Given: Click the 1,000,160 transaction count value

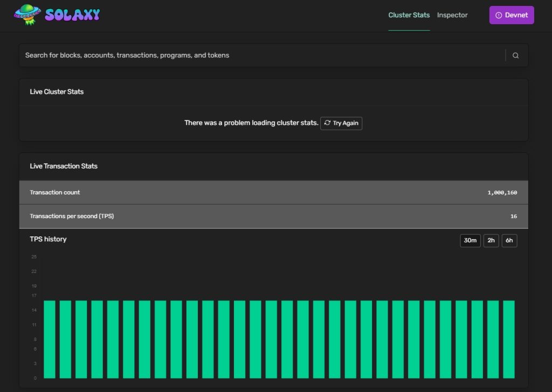Looking at the screenshot, I should [x=502, y=193].
